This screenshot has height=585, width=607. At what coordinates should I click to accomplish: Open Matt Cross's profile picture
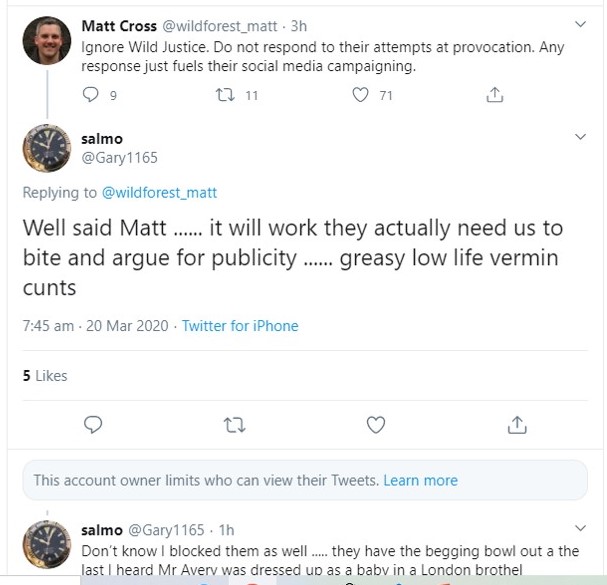(x=46, y=40)
